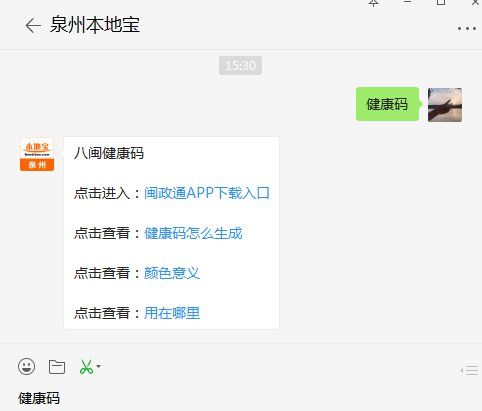Viewport: 482px width, 411px height.
Task: Click the 泉州本地宝 chat title
Action: (x=95, y=25)
